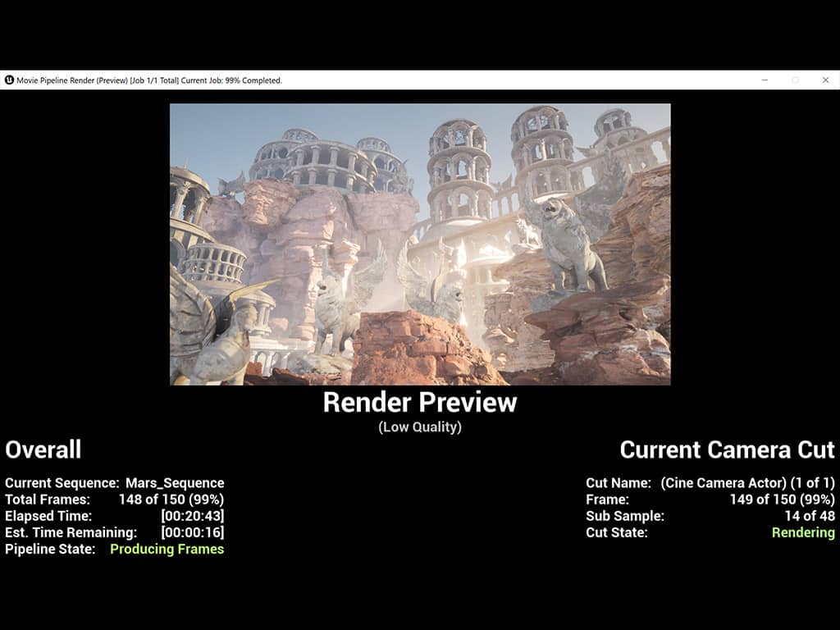The height and width of the screenshot is (630, 840).
Task: Click the 'Total Frames:' label
Action: pyautogui.click(x=48, y=500)
